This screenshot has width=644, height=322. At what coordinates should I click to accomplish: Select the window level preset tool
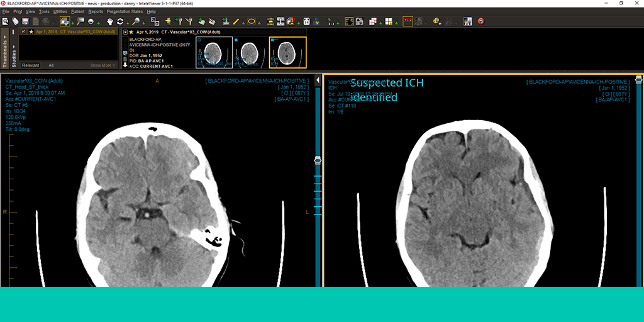click(65, 21)
